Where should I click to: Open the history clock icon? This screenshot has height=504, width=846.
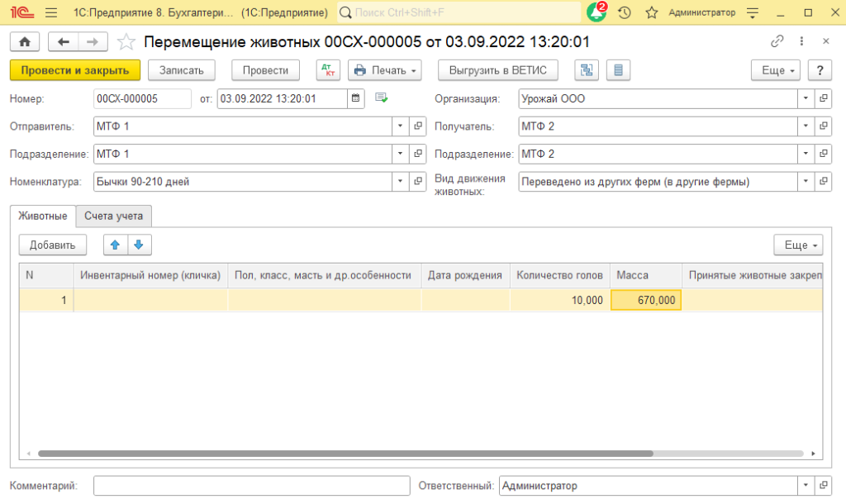[625, 13]
